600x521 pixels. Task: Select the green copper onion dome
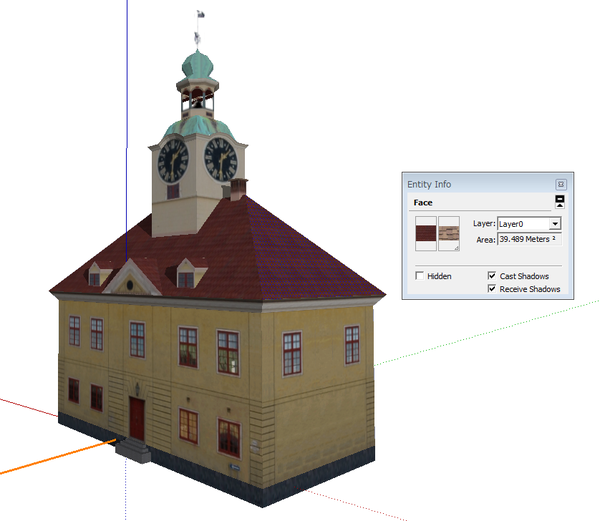click(x=197, y=67)
